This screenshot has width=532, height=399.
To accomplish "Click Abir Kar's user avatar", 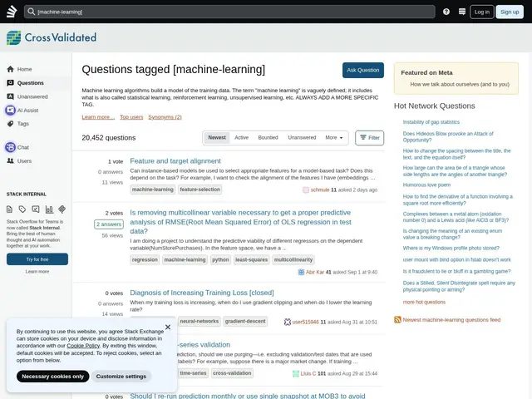I will 301,272.
